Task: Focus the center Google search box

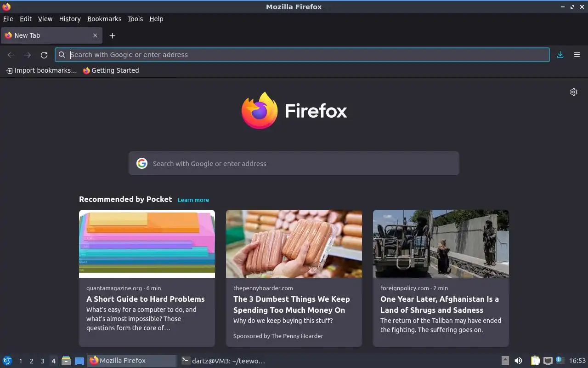Action: click(294, 163)
